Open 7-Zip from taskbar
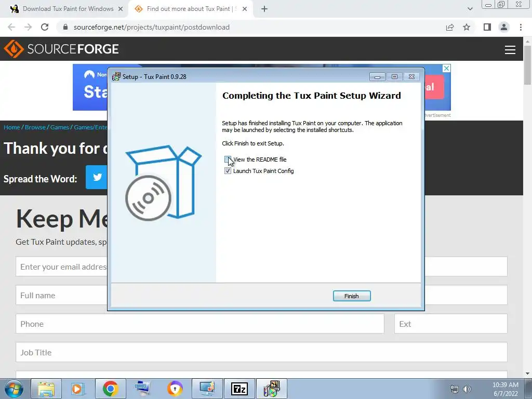The width and height of the screenshot is (532, 399). (x=239, y=389)
